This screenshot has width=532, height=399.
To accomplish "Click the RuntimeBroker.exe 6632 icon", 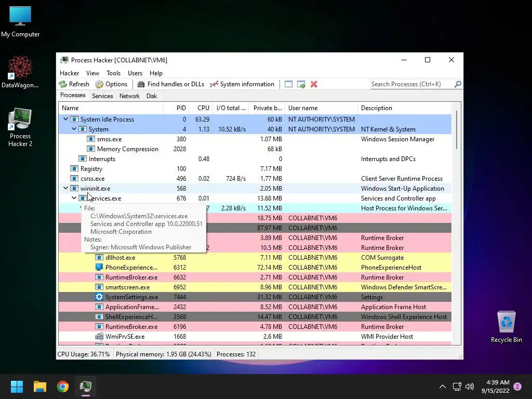I will 99,277.
